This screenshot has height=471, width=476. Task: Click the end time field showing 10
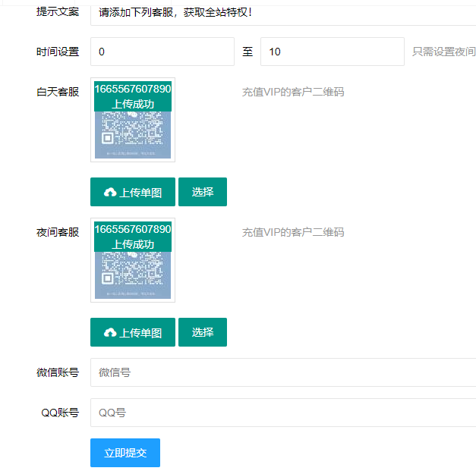click(333, 52)
